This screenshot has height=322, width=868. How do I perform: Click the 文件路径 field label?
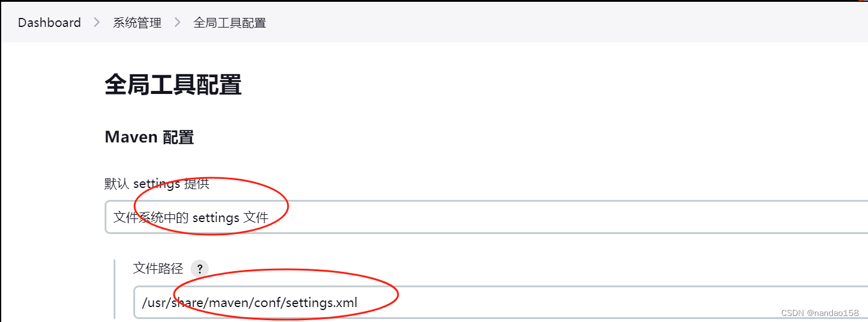tap(158, 268)
